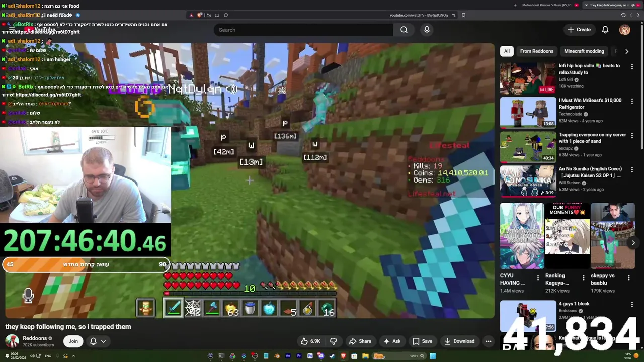The image size is (644, 362).
Task: Select the From Reddoons filter chip
Action: [536, 51]
